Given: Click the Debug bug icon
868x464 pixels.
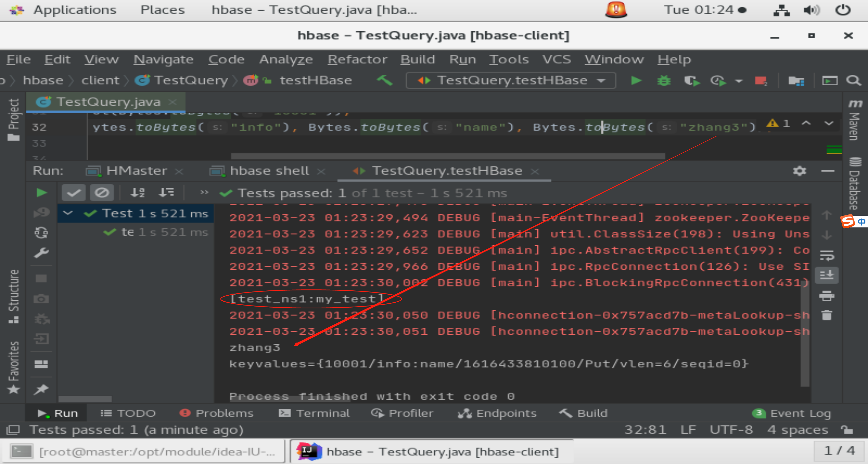Looking at the screenshot, I should click(x=663, y=81).
